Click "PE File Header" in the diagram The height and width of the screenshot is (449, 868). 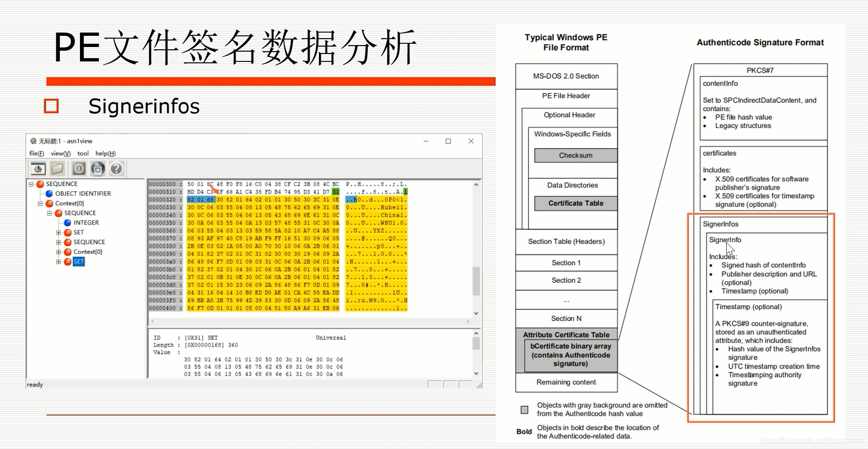coord(566,96)
